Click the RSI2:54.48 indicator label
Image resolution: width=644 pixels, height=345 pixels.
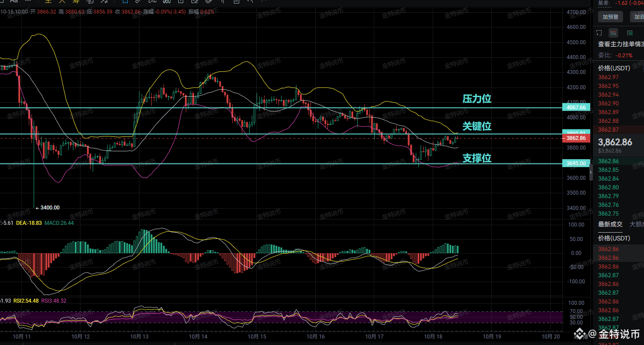[x=26, y=301]
